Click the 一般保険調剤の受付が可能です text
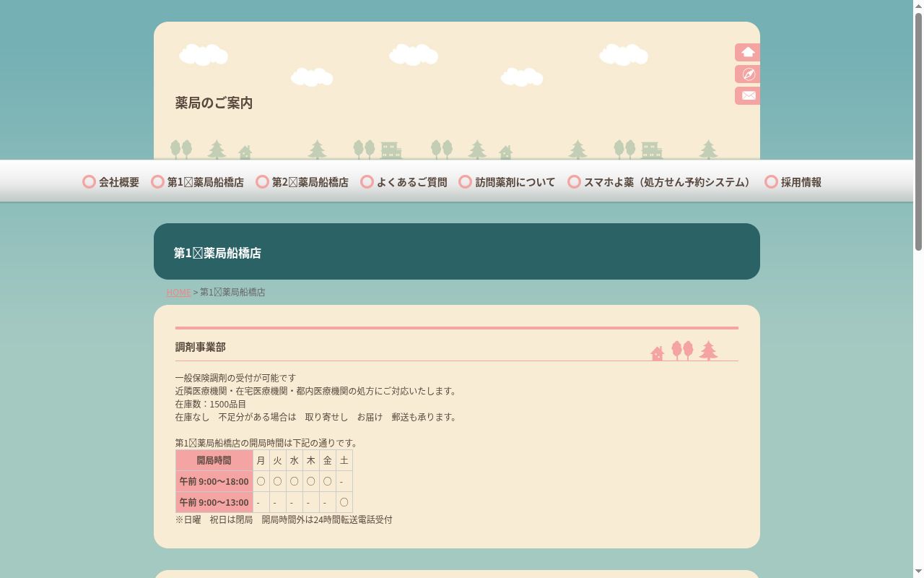The width and height of the screenshot is (924, 578). (235, 378)
